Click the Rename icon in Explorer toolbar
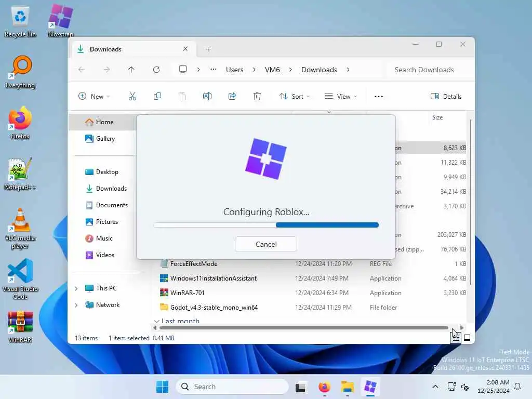Screen dimensions: 532x399 pos(207,96)
